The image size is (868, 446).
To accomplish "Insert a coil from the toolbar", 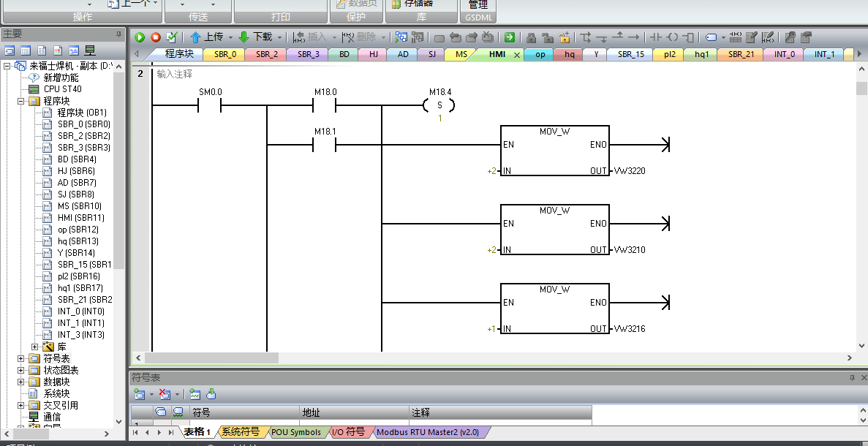I will coord(672,37).
